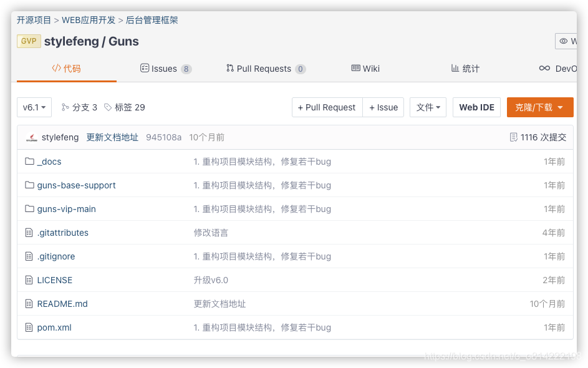This screenshot has height=368, width=588.
Task: Open the 更新文档地址 commit link
Action: pyautogui.click(x=112, y=137)
